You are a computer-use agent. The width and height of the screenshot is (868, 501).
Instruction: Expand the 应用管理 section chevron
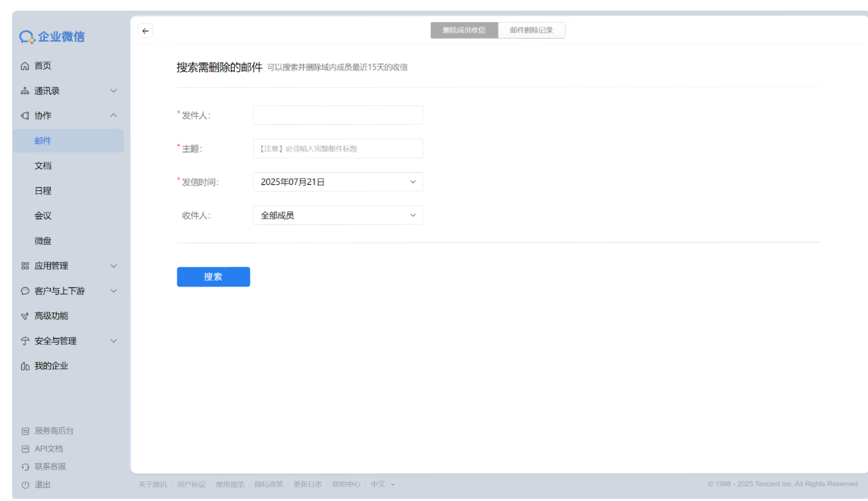point(114,266)
